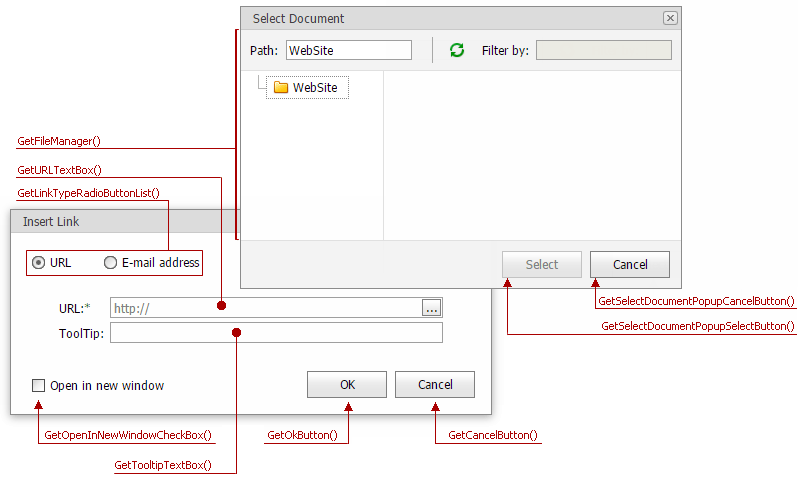
Task: Select the WebSite tree node label
Action: pyautogui.click(x=315, y=87)
